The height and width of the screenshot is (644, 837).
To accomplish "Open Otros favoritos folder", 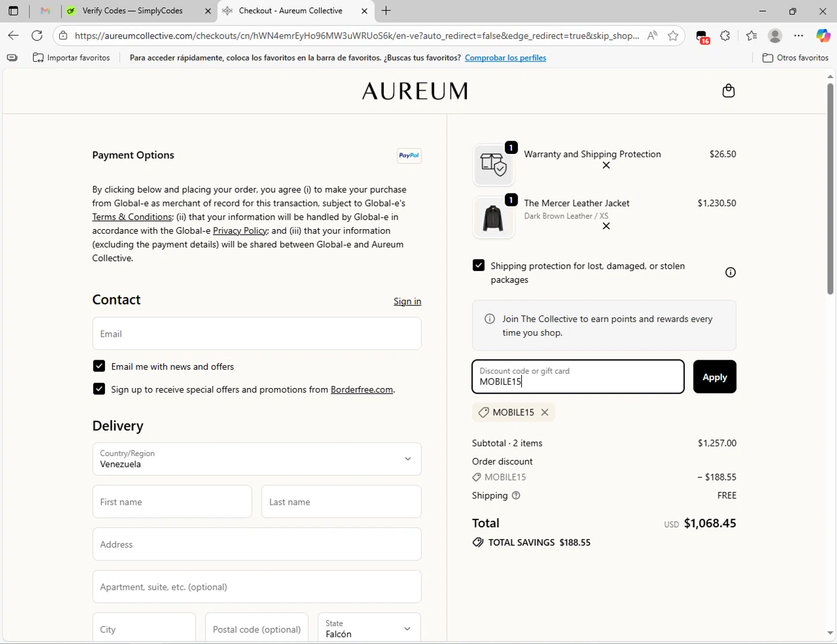I will tap(796, 57).
